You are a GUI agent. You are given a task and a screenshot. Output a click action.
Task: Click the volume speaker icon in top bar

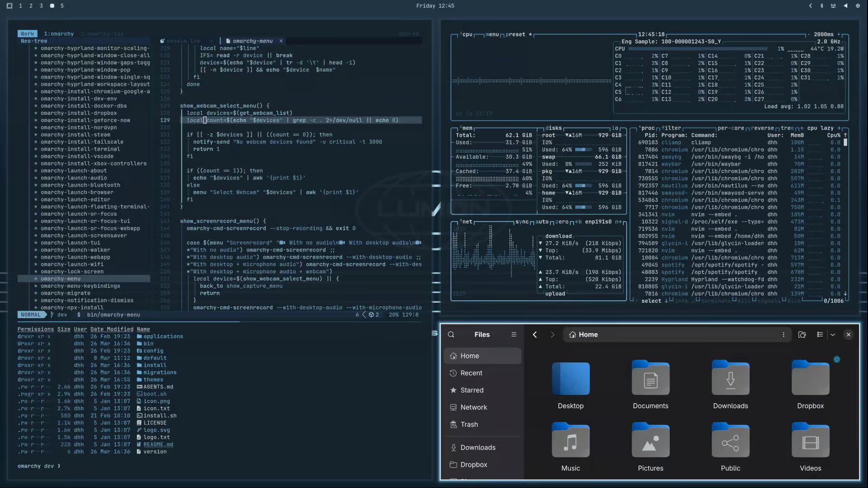click(845, 6)
